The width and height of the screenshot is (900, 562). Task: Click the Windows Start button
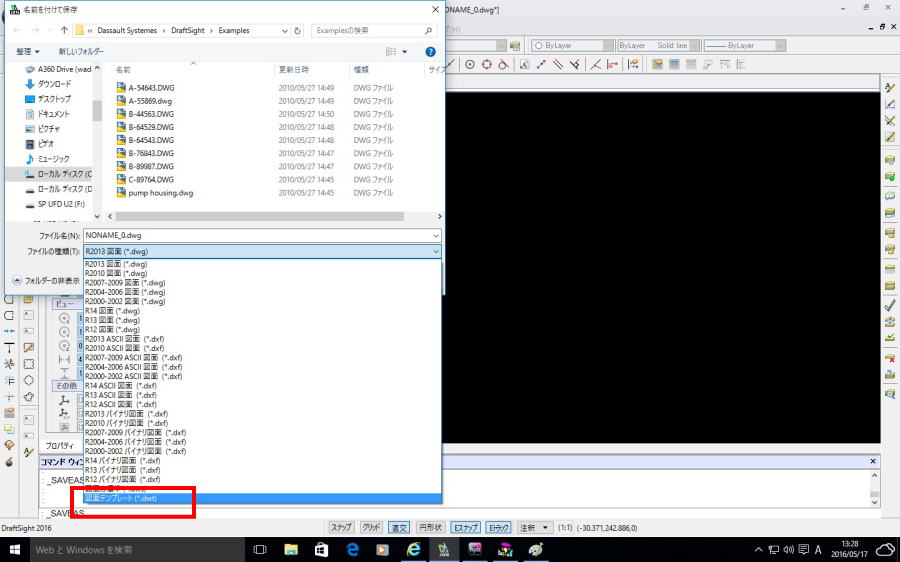tap(15, 549)
